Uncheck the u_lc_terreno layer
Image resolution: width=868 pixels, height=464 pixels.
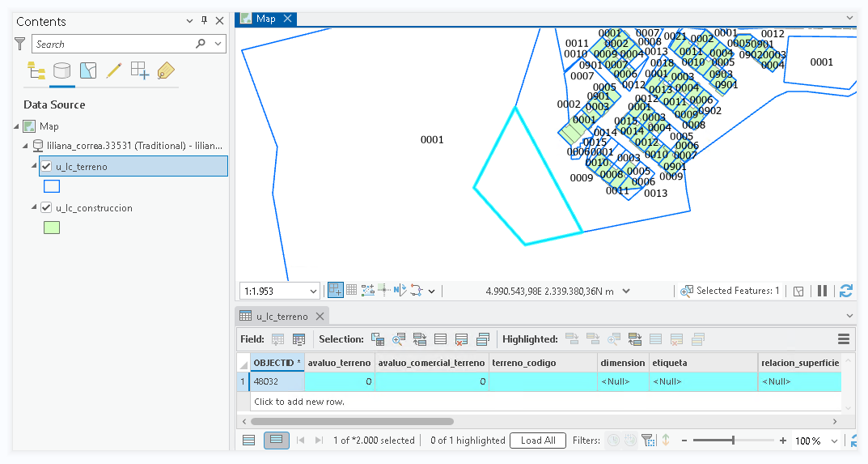coord(46,166)
